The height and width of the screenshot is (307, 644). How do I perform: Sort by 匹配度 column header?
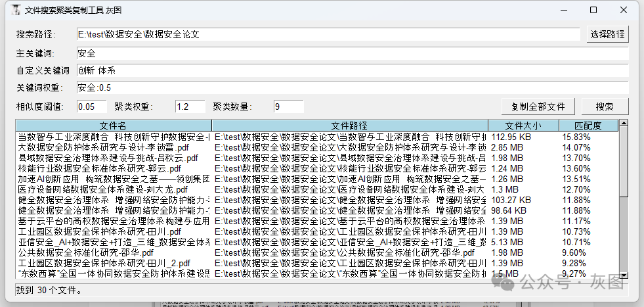(x=588, y=126)
